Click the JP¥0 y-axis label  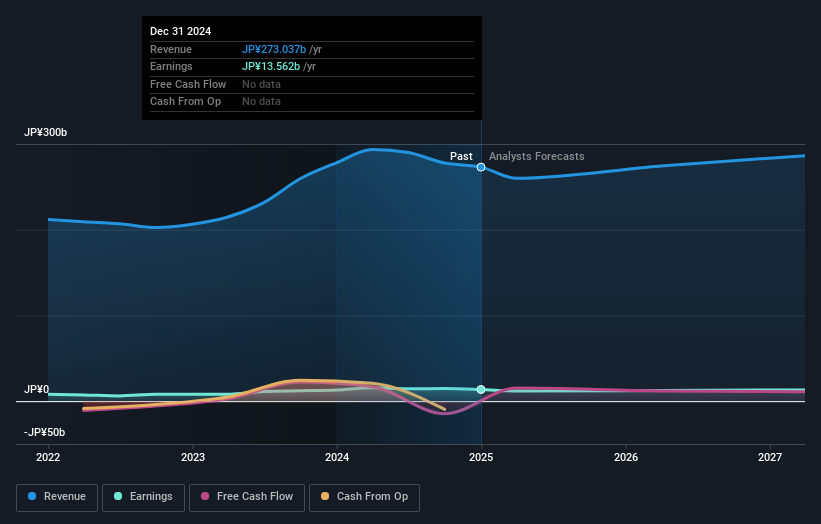[36, 389]
